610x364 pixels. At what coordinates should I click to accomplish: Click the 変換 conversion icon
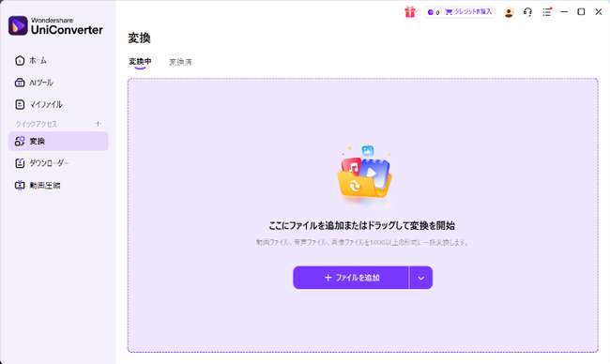[20, 141]
